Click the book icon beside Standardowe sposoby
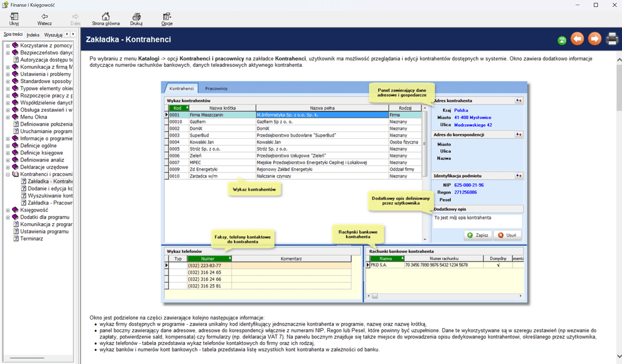The image size is (622, 364). click(x=16, y=81)
